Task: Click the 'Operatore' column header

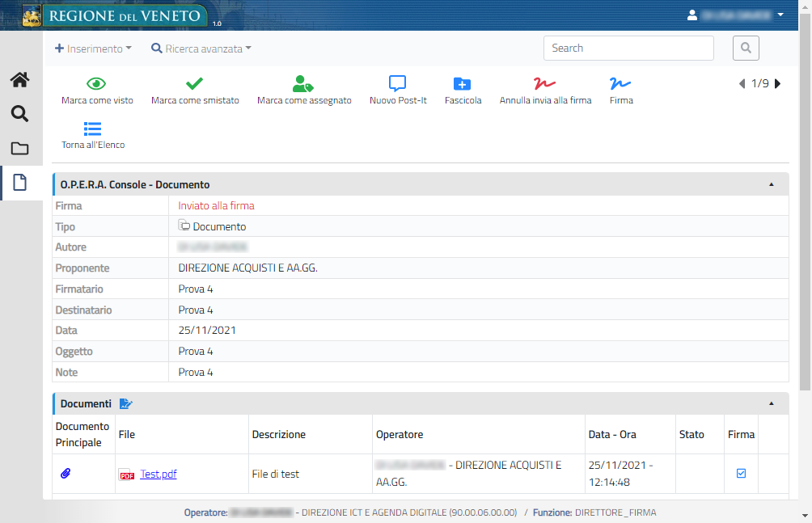Action: point(400,434)
